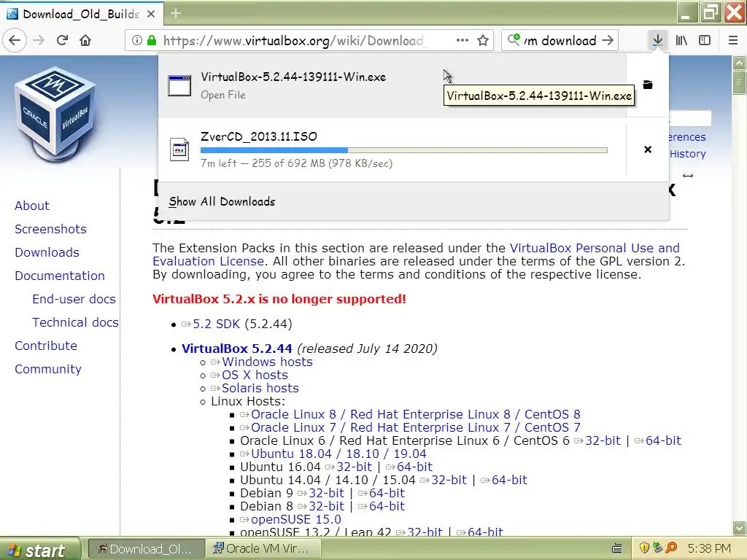Open the Library toolbar button

point(681,41)
